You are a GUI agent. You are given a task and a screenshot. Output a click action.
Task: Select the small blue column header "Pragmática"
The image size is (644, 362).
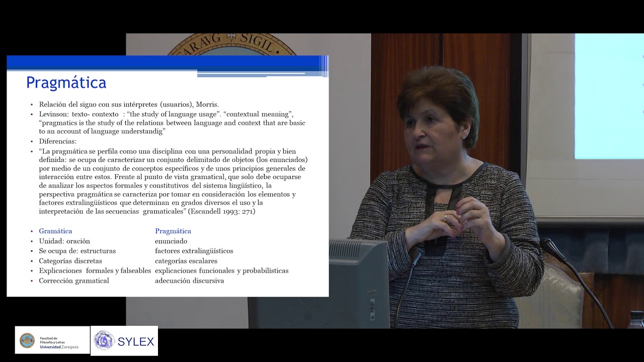(173, 231)
